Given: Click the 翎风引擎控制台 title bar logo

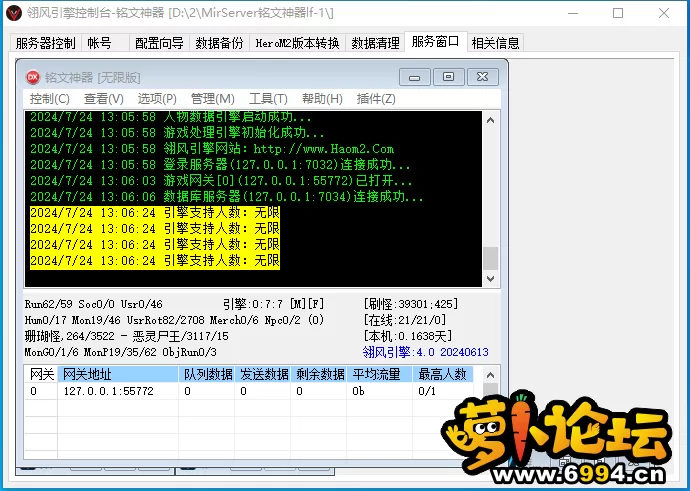Looking at the screenshot, I should point(14,13).
